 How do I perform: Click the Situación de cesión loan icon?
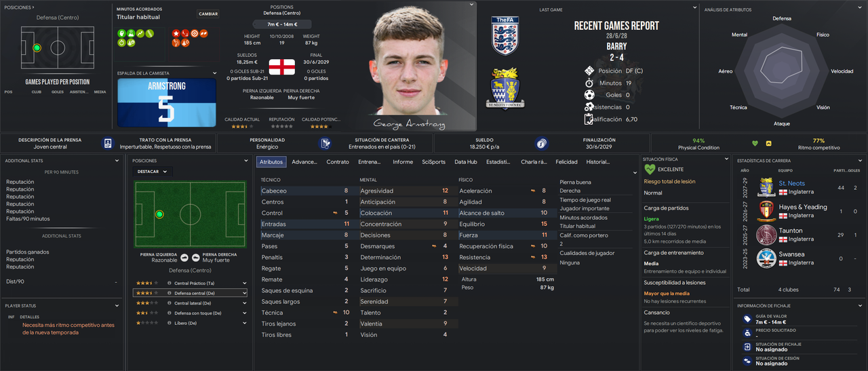pyautogui.click(x=747, y=360)
